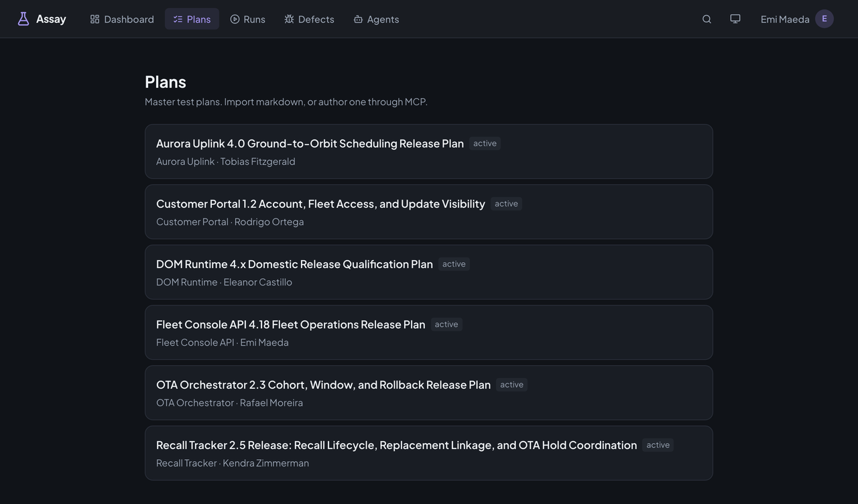
Task: Click 'Customer Portal · Rodrigo Ortega' subtitle
Action: (x=230, y=222)
